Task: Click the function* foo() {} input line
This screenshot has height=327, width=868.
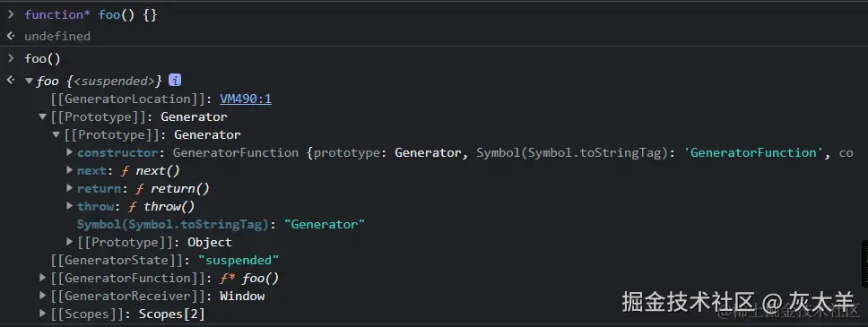Action: [91, 15]
